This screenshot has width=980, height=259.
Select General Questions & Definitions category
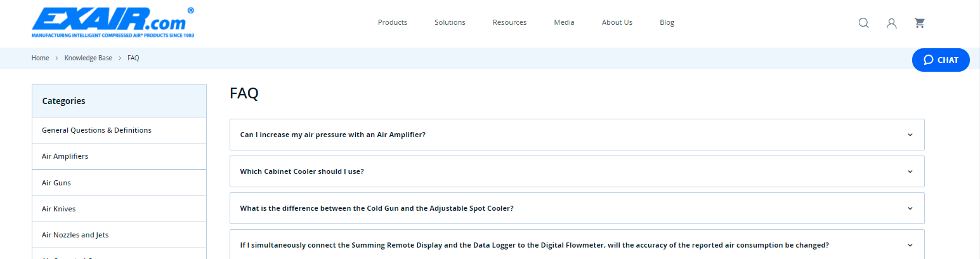(x=96, y=130)
